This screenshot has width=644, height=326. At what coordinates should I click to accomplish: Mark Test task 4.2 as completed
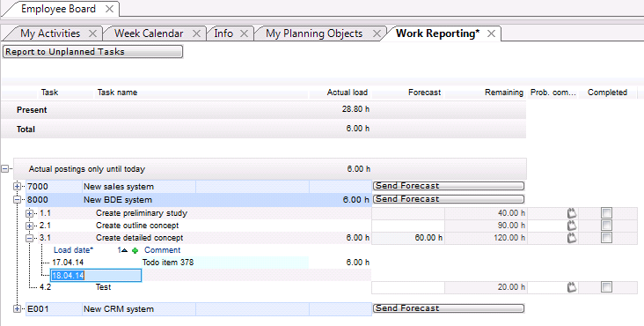point(606,287)
